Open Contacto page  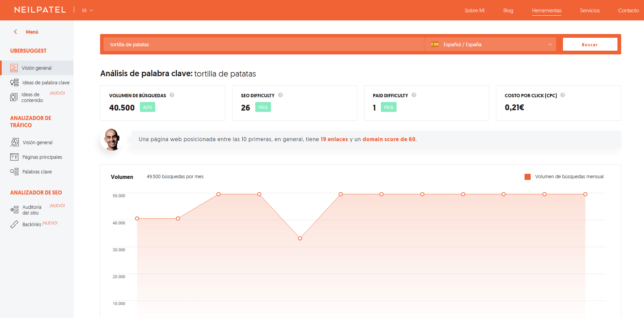click(628, 11)
